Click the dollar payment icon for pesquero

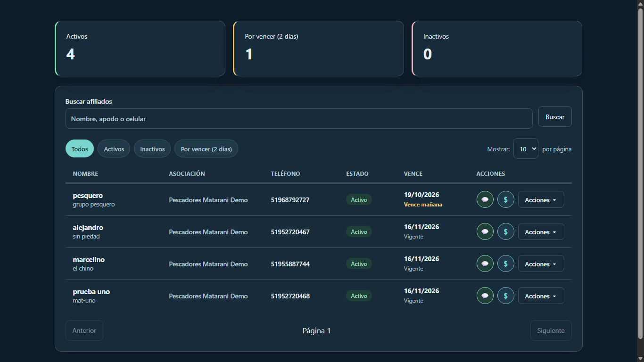click(x=506, y=199)
